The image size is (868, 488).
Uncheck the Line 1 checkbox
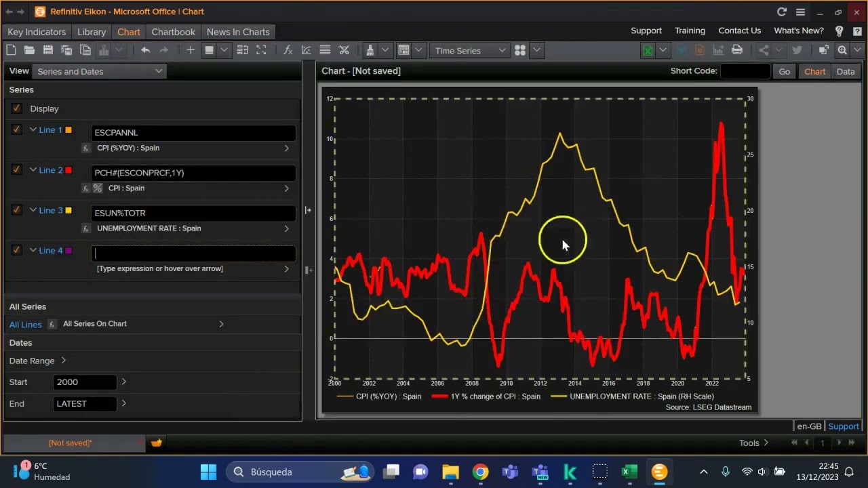click(16, 129)
